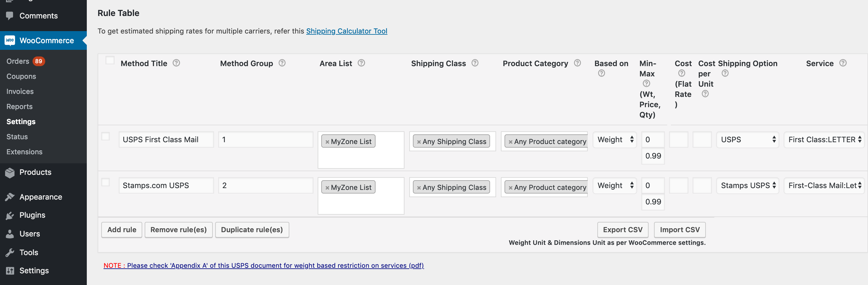This screenshot has width=868, height=285.
Task: Open the First-Class Mail:Let service dropdown
Action: click(824, 186)
